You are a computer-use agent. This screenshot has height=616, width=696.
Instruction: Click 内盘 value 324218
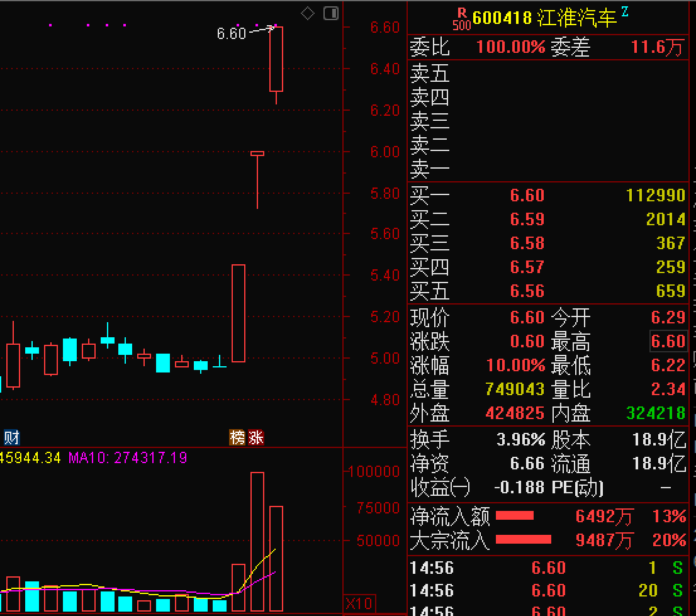click(656, 413)
